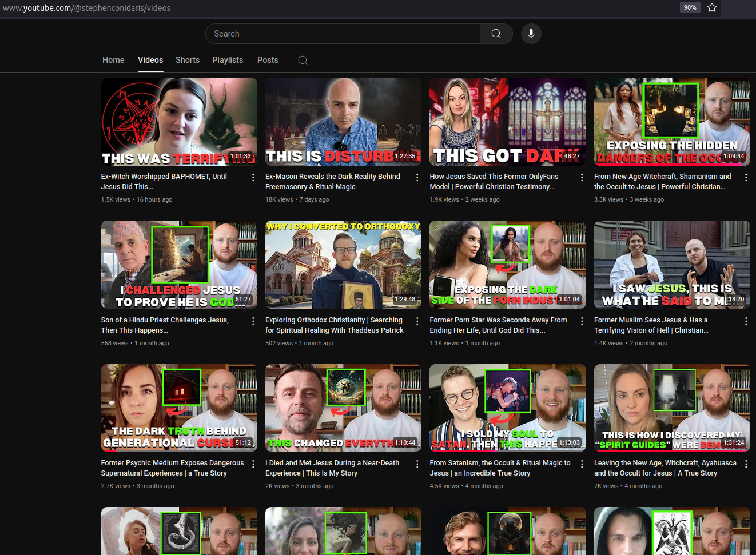Play the THIS IS DISTURBING thumbnail video
This screenshot has height=555, width=756.
click(343, 122)
